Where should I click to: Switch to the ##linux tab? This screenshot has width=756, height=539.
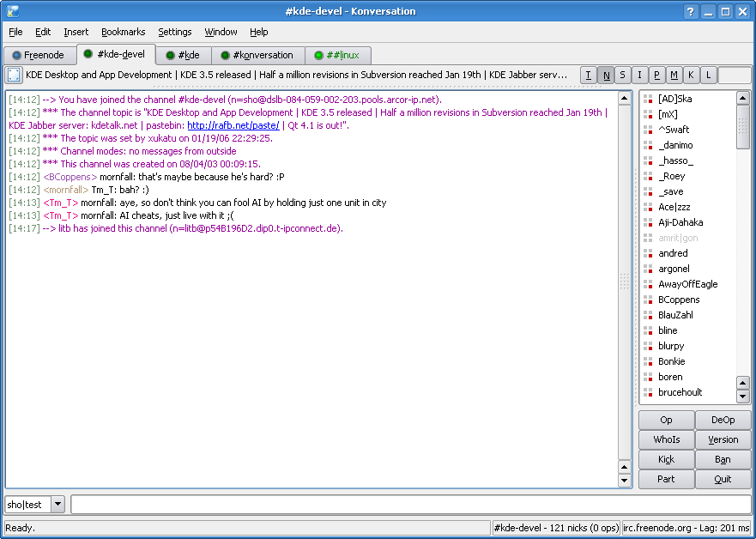pos(338,55)
